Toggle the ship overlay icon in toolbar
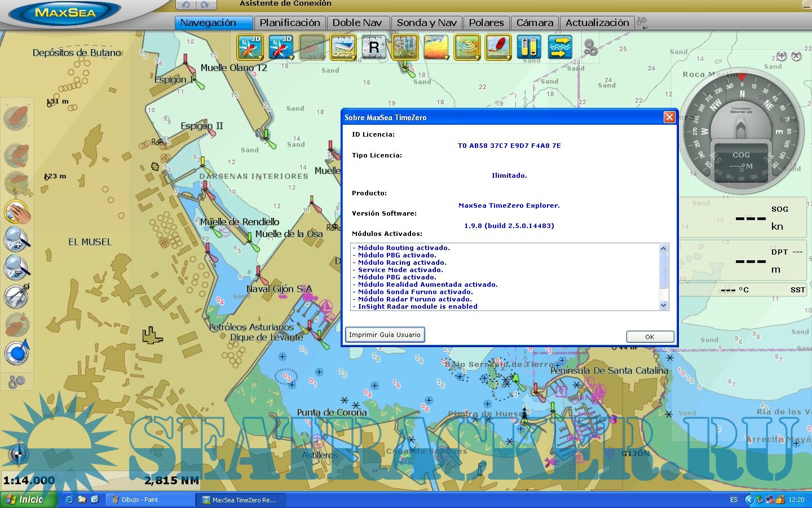The width and height of the screenshot is (812, 508). 497,47
